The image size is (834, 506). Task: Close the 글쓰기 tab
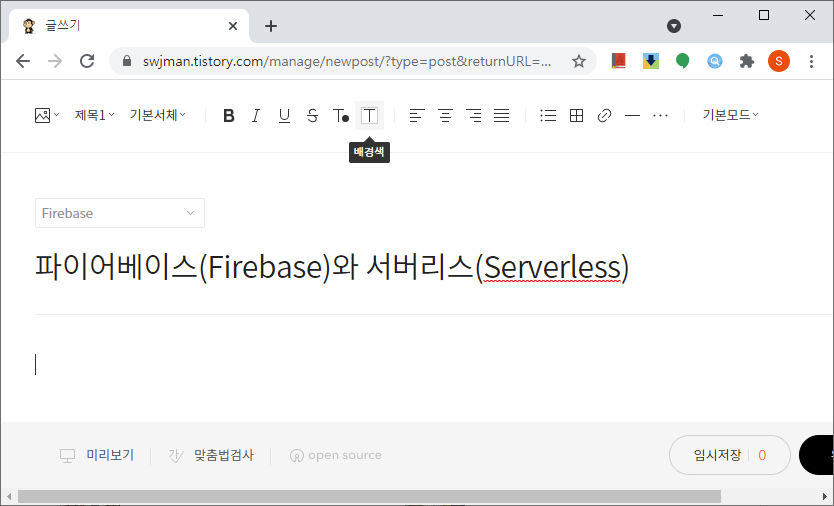(x=233, y=26)
